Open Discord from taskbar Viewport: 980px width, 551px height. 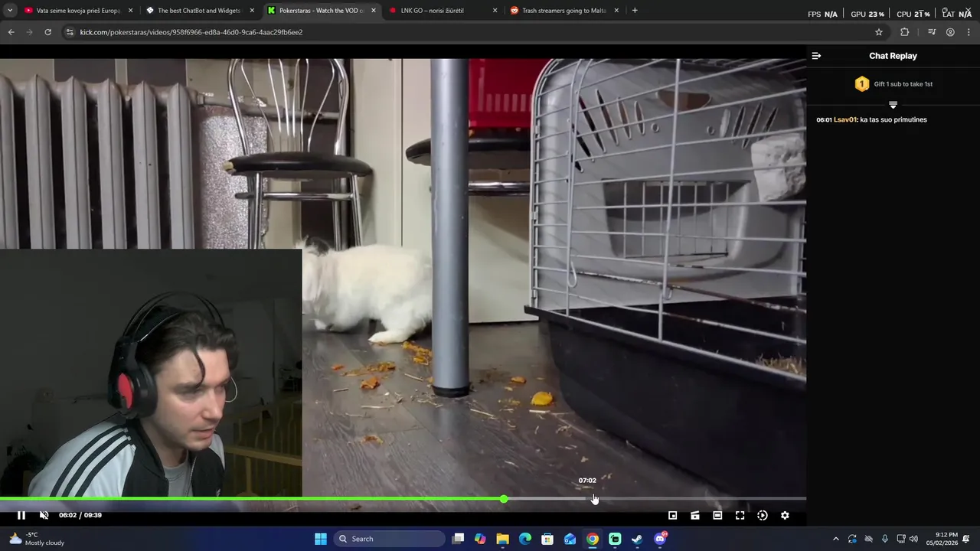[660, 539]
